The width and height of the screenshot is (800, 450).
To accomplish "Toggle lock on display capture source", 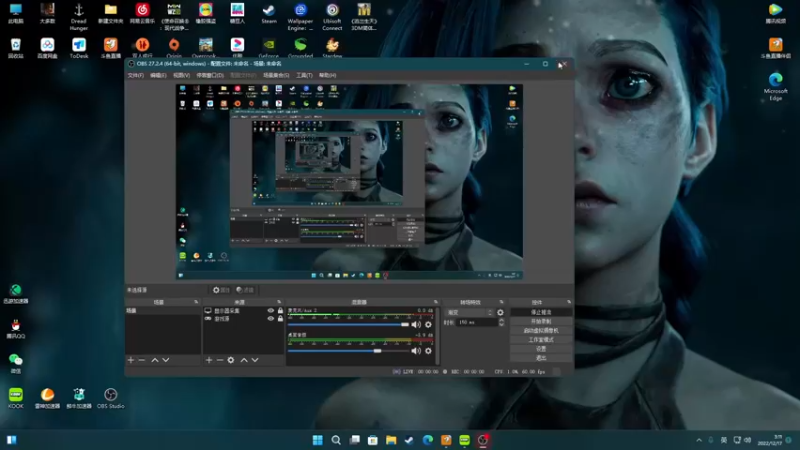I will pyautogui.click(x=280, y=310).
